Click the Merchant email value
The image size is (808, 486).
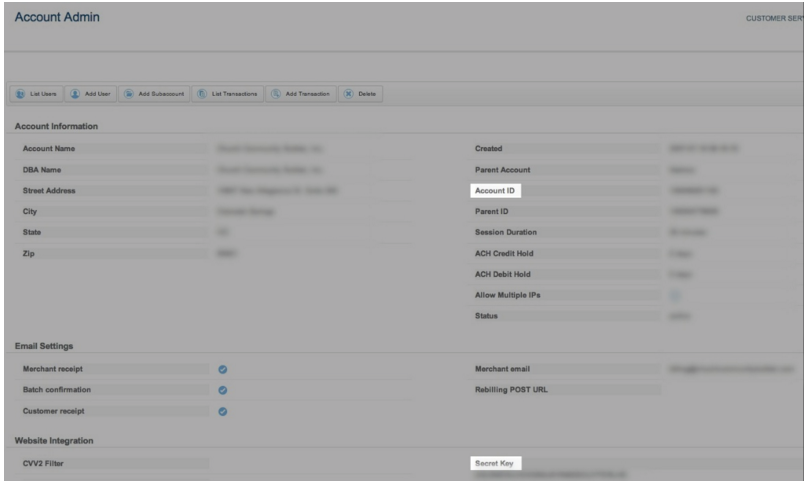pos(731,369)
